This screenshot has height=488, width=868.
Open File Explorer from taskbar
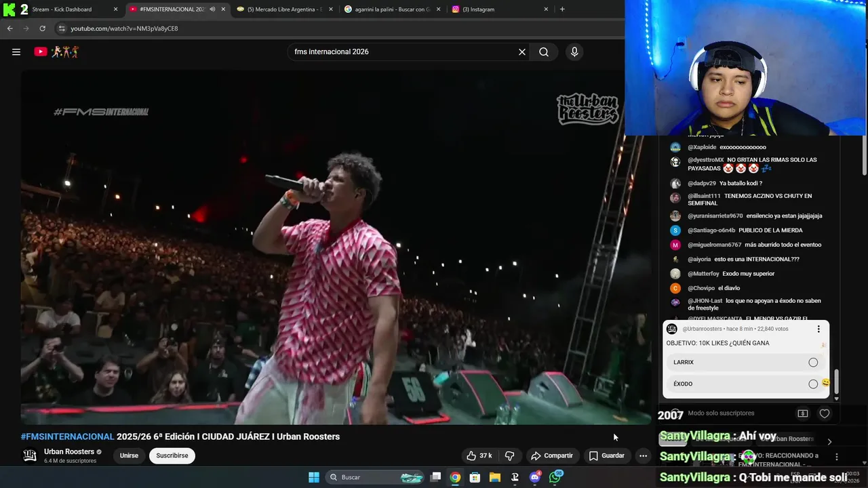pos(495,477)
